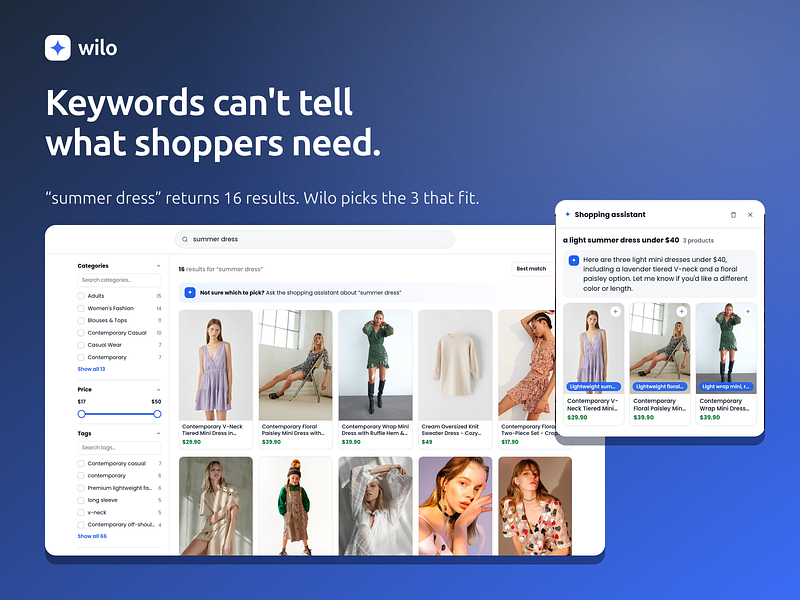Click the "$17.90" price text
This screenshot has width=800, height=600.
tap(510, 442)
